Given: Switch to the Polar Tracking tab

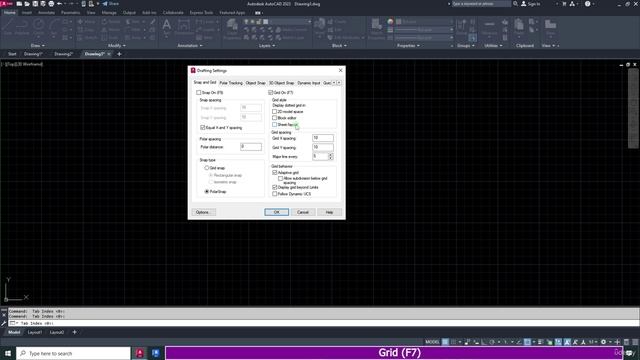Looking at the screenshot, I should click(x=231, y=83).
